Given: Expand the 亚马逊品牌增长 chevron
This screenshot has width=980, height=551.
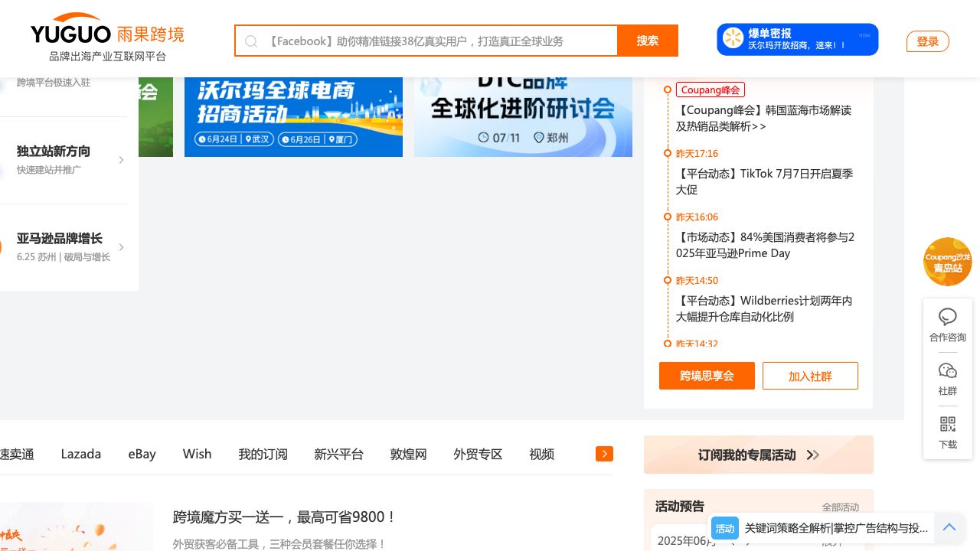Looking at the screenshot, I should pos(121,247).
